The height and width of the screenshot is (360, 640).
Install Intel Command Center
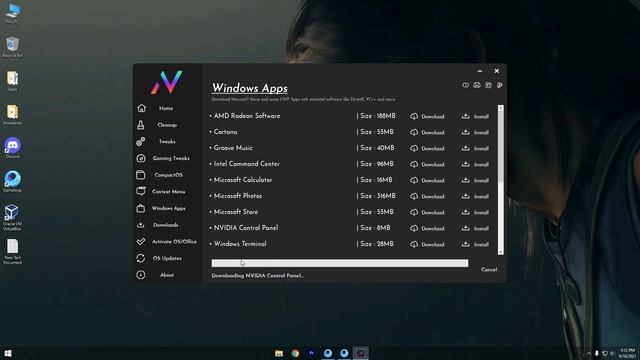coord(476,164)
